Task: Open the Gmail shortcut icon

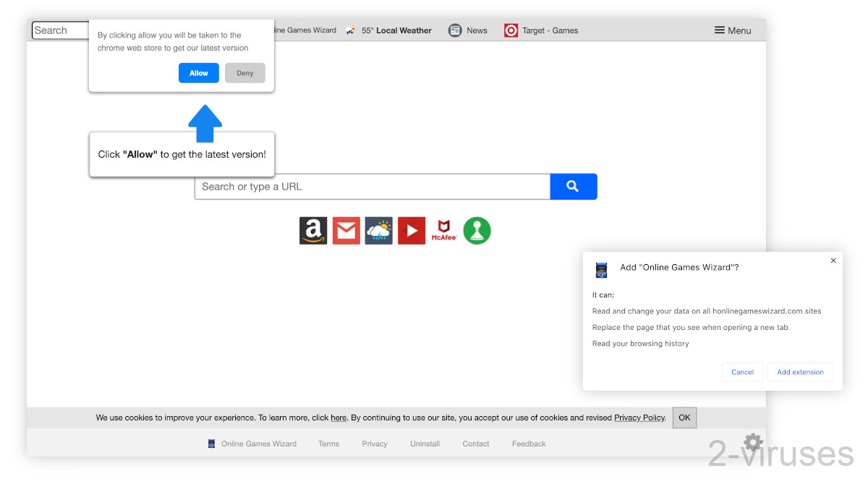Action: coord(346,230)
